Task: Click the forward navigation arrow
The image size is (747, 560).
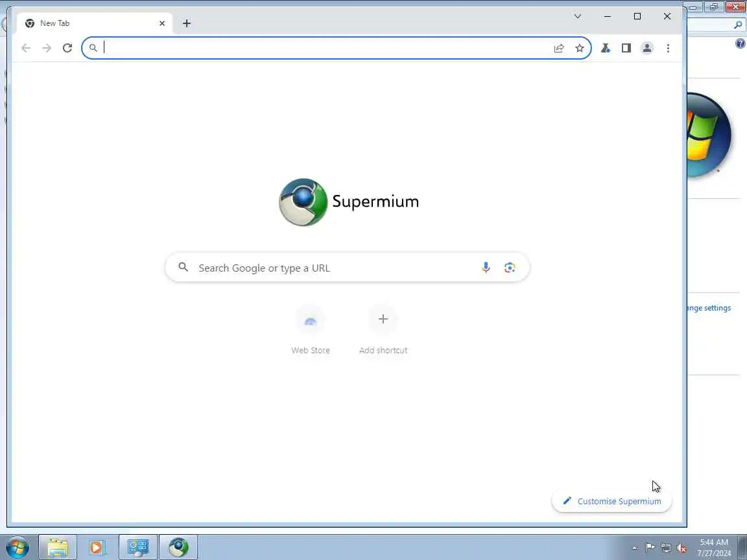Action: pyautogui.click(x=47, y=48)
